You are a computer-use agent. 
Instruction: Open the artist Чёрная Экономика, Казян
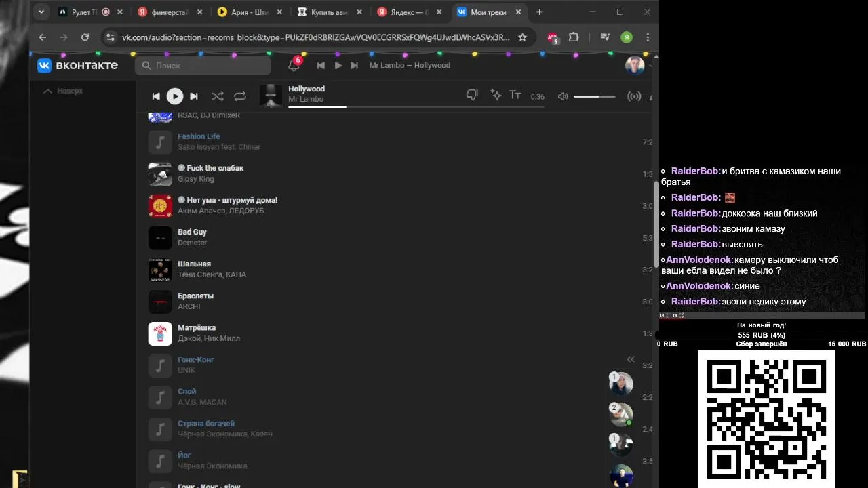click(x=225, y=434)
